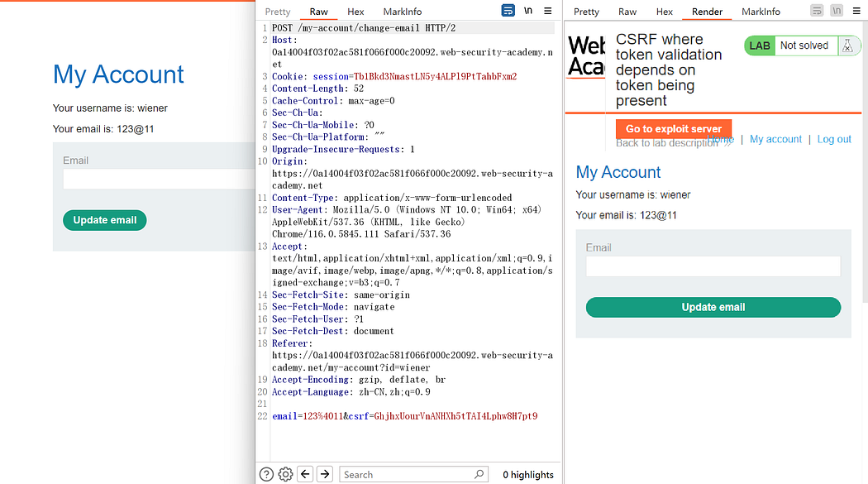Viewport: 868px width, 484px height.
Task: Click the lab flask icon
Action: 847,46
